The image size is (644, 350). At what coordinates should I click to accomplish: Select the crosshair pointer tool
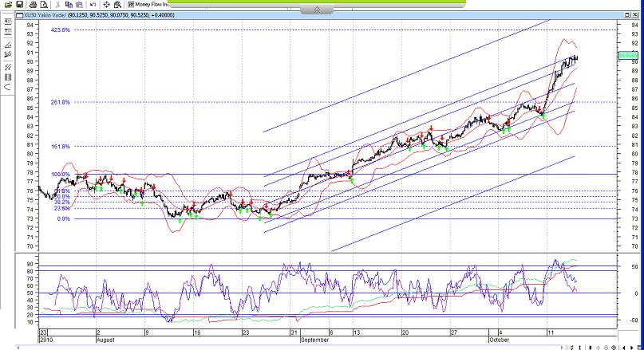coord(106,5)
